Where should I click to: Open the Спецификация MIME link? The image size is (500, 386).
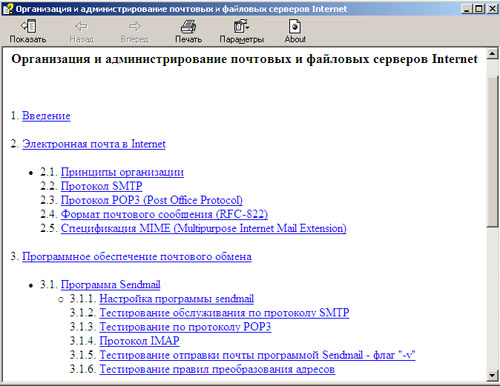point(204,228)
